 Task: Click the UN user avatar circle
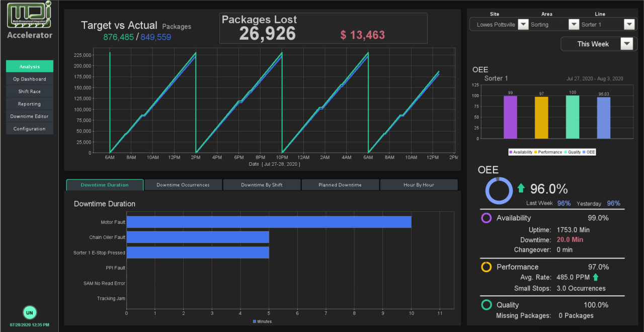coord(30,313)
